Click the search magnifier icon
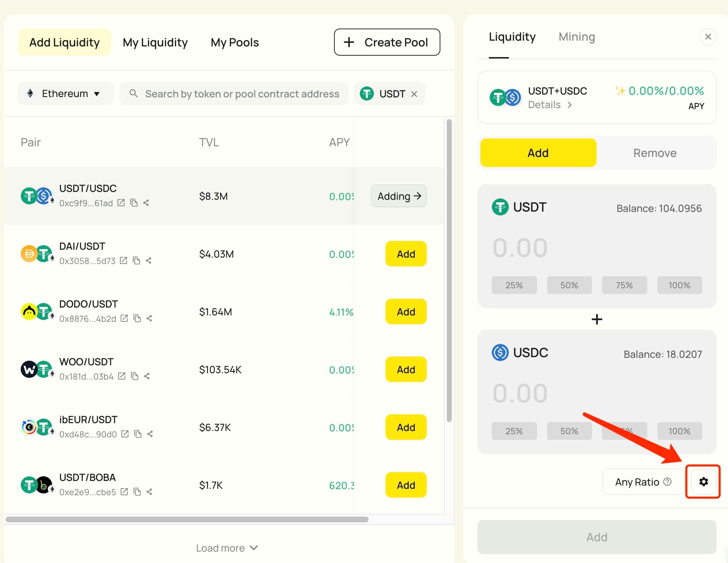Image resolution: width=728 pixels, height=563 pixels. click(x=133, y=93)
